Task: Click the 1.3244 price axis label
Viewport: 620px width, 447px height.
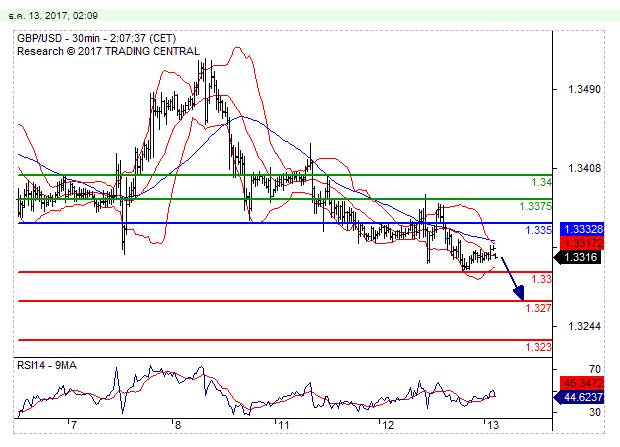Action: [584, 326]
